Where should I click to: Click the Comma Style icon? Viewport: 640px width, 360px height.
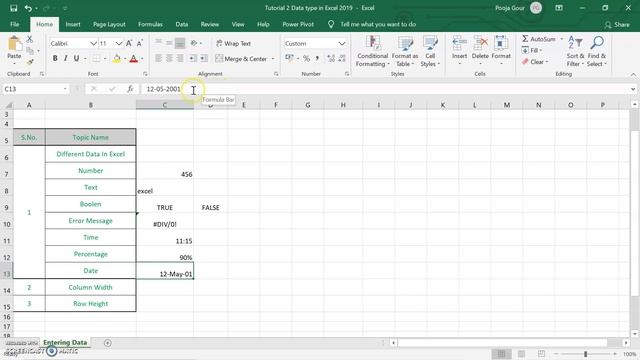(318, 59)
